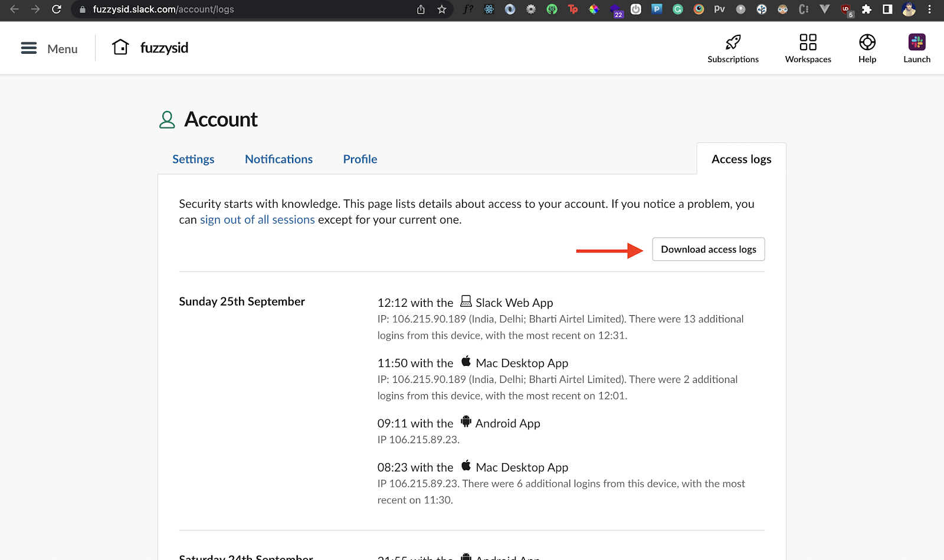Select the Access logs tab
The width and height of the screenshot is (944, 560).
click(x=741, y=159)
